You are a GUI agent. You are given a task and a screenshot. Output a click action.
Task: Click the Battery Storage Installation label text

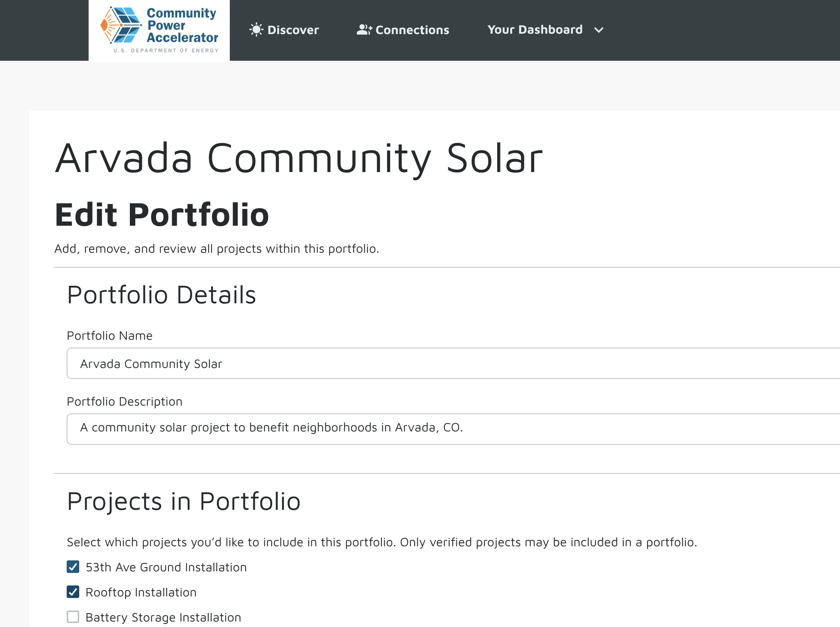pyautogui.click(x=163, y=618)
